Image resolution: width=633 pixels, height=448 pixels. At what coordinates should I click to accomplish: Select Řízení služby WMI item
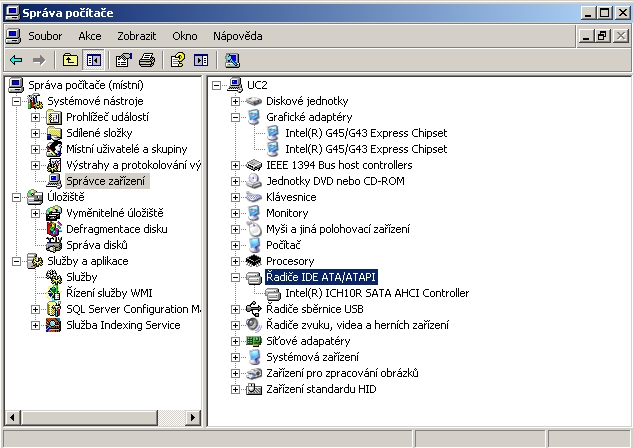click(109, 293)
